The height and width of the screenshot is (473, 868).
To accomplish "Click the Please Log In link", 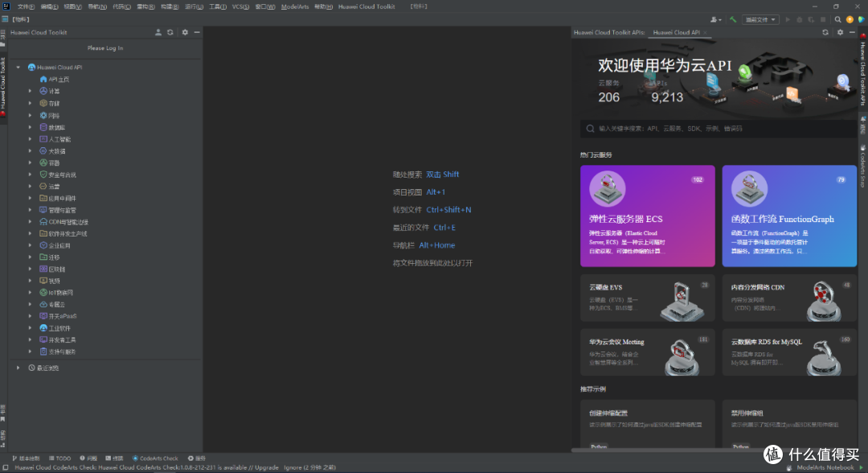I will click(x=105, y=48).
